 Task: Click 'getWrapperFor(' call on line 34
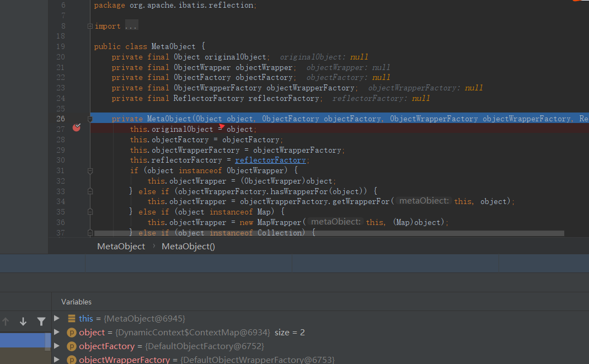pos(363,202)
